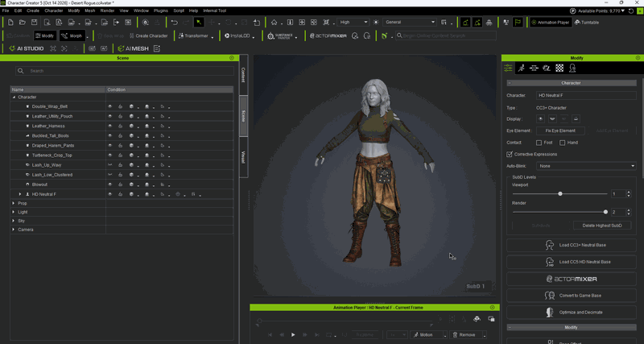Image resolution: width=644 pixels, height=344 pixels.
Task: Collapse the Character tree node
Action: (x=14, y=97)
